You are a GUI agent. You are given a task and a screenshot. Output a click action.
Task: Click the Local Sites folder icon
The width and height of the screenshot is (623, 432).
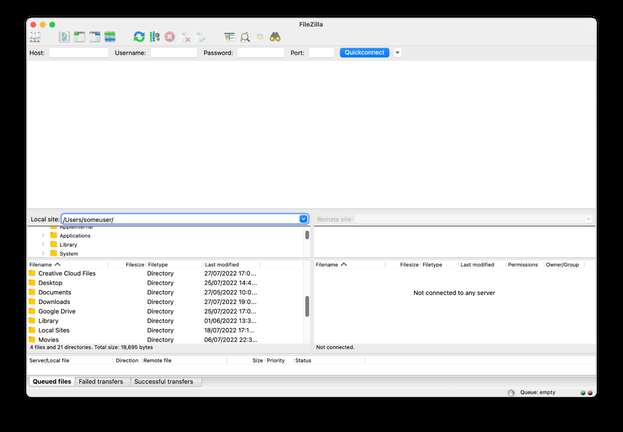[32, 330]
